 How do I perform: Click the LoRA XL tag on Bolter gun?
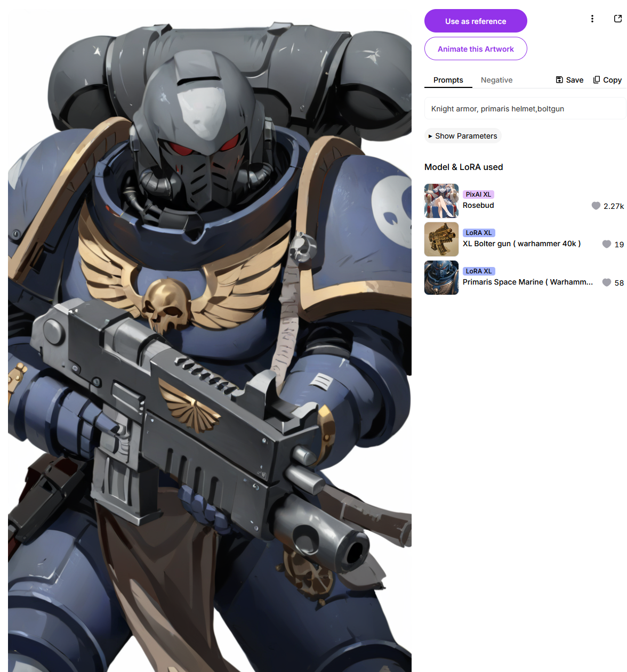click(x=479, y=233)
